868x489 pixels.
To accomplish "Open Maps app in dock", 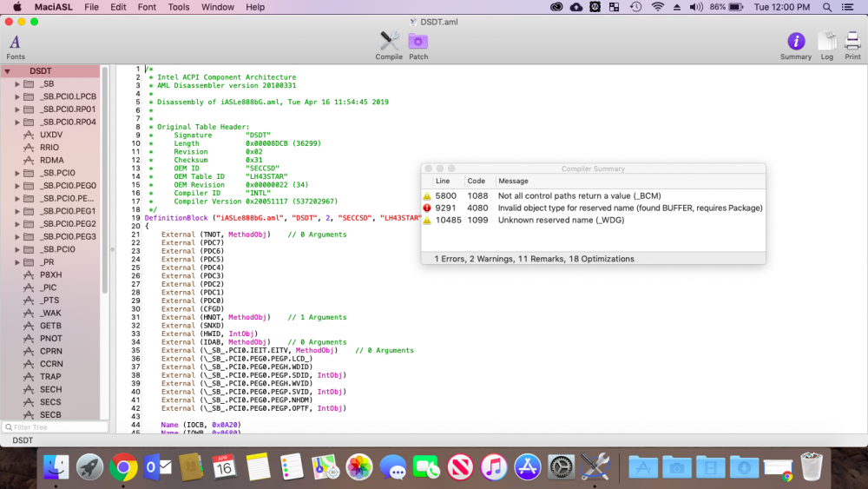I will [x=325, y=467].
